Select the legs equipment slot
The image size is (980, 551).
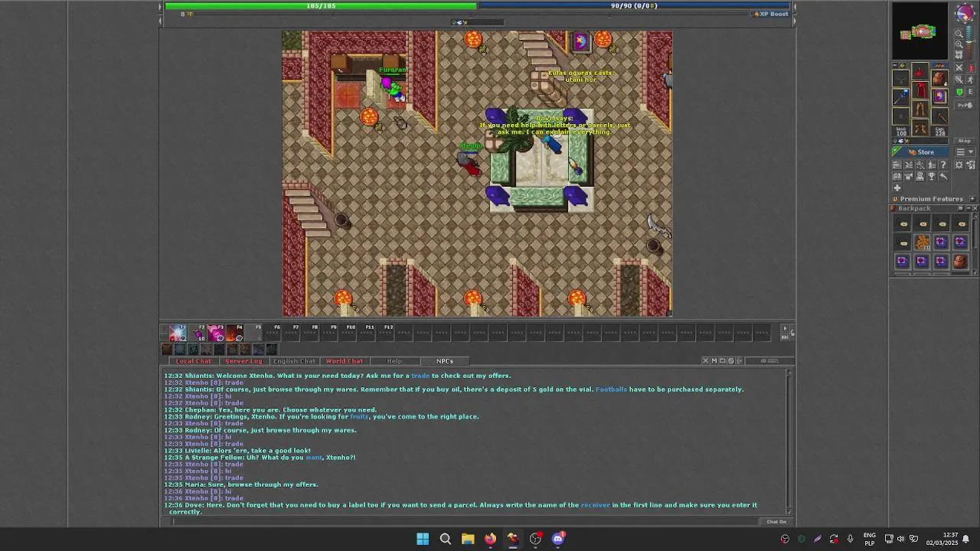pos(920,109)
